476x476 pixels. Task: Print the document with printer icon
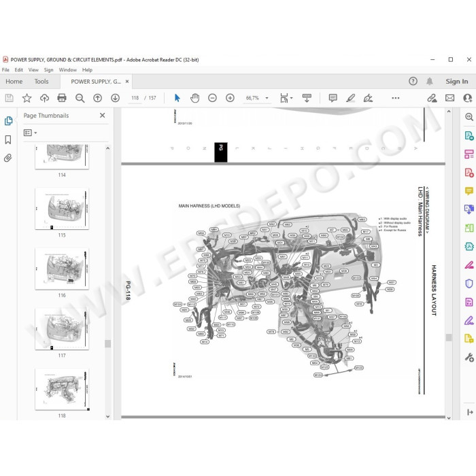click(62, 98)
